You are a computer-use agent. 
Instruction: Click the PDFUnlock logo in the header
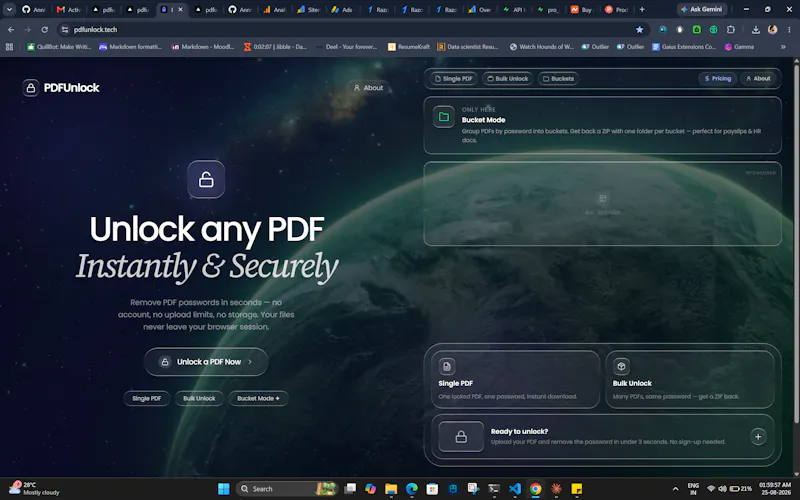pos(61,88)
